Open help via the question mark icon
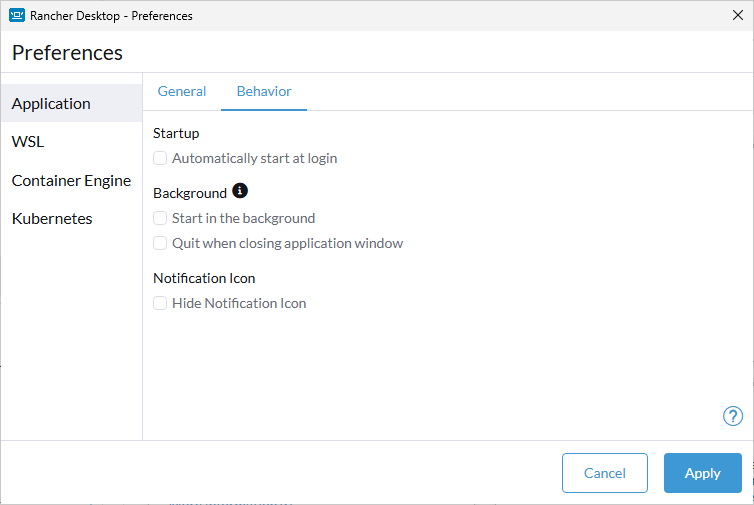The image size is (754, 505). 732,416
